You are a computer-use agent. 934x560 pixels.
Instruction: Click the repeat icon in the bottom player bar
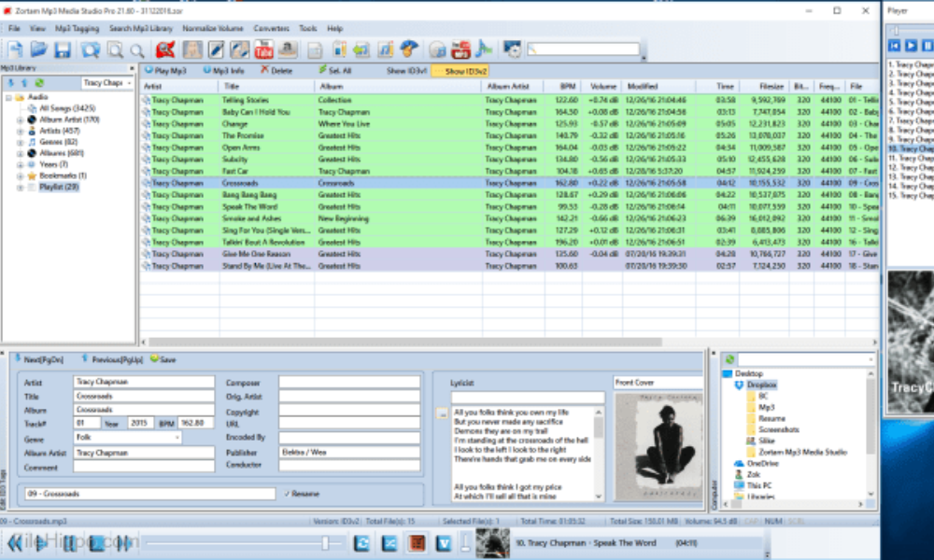tap(361, 543)
